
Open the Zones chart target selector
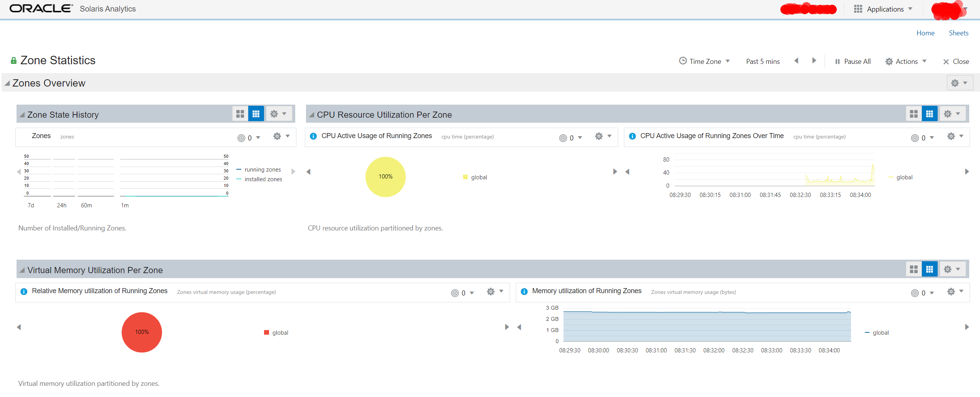[249, 138]
